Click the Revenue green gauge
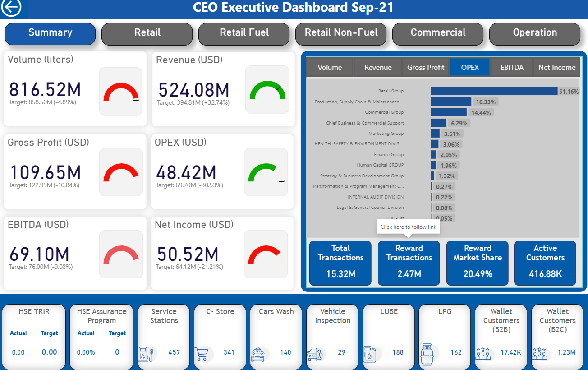 (x=267, y=90)
